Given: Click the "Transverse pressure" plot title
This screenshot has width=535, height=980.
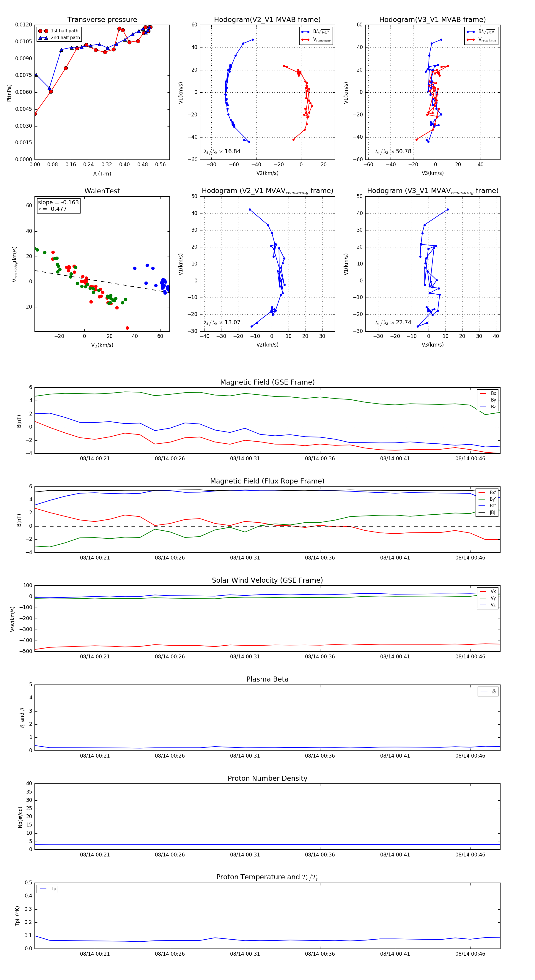Looking at the screenshot, I should pos(102,19).
